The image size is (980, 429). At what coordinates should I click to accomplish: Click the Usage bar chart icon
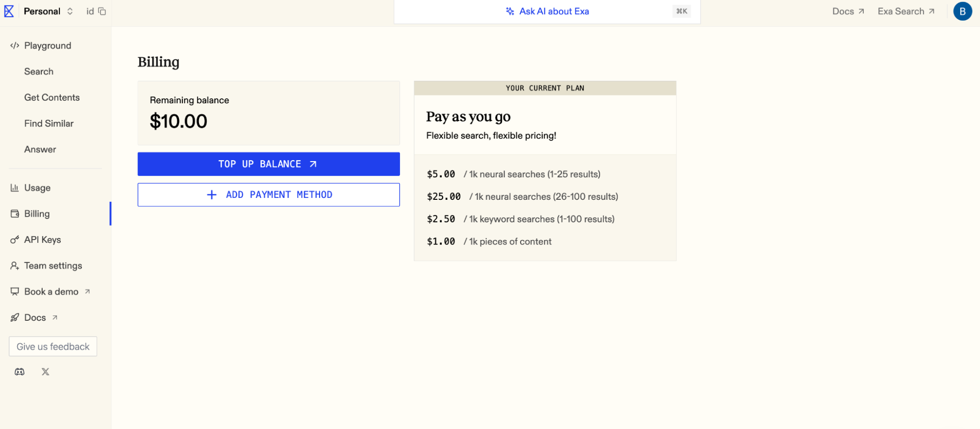[15, 188]
